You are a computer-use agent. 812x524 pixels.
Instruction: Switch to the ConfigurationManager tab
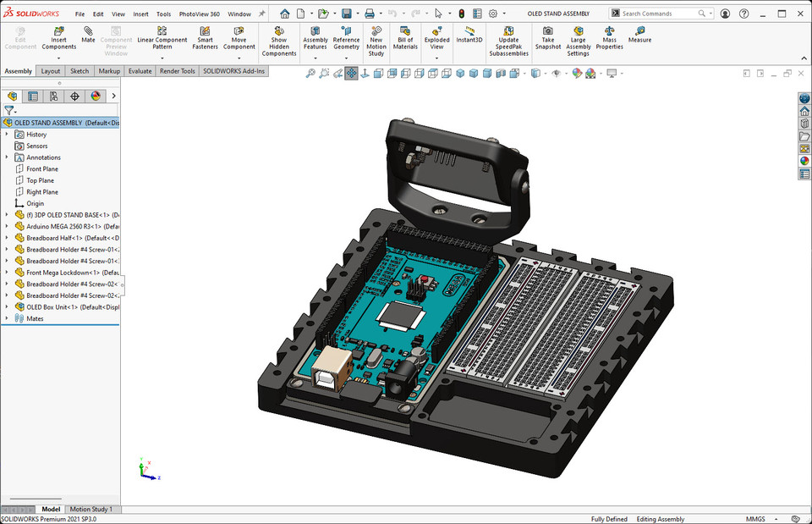[x=53, y=96]
